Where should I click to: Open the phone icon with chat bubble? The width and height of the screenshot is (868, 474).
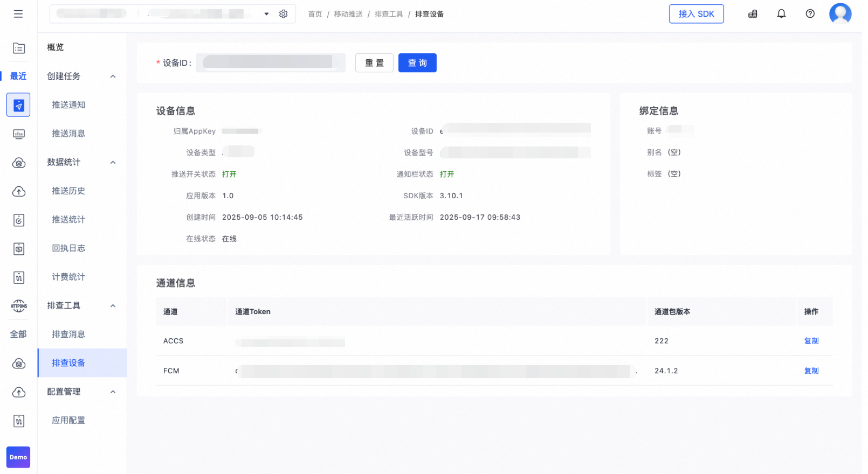click(19, 249)
